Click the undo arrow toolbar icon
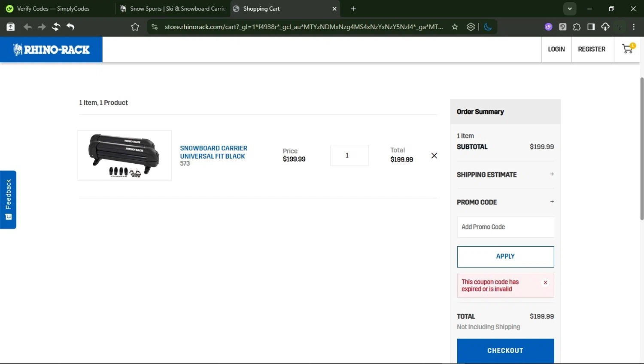The height and width of the screenshot is (364, 644). tap(70, 27)
